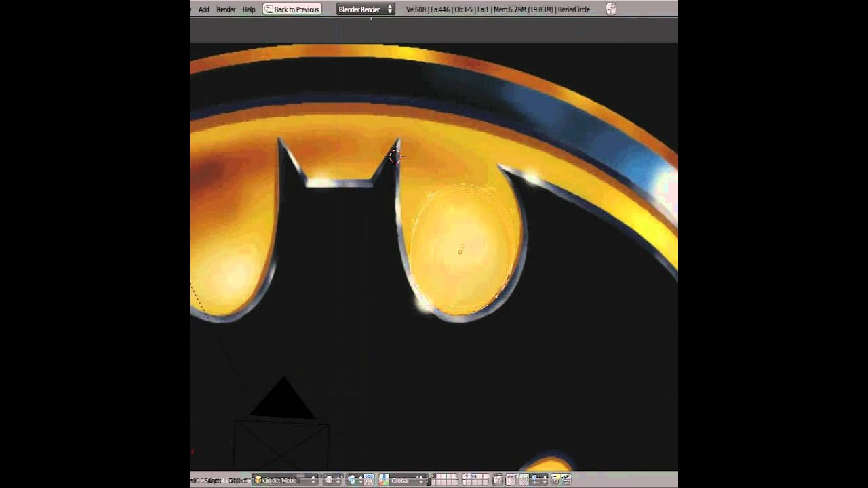The height and width of the screenshot is (488, 868).
Task: Open the snap element dropdown
Action: pos(538,480)
